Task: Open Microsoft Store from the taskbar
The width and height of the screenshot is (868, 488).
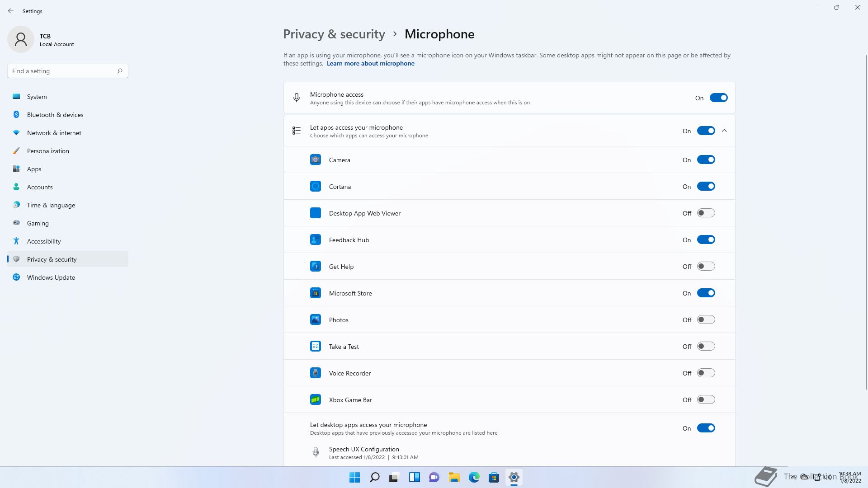Action: pyautogui.click(x=494, y=477)
